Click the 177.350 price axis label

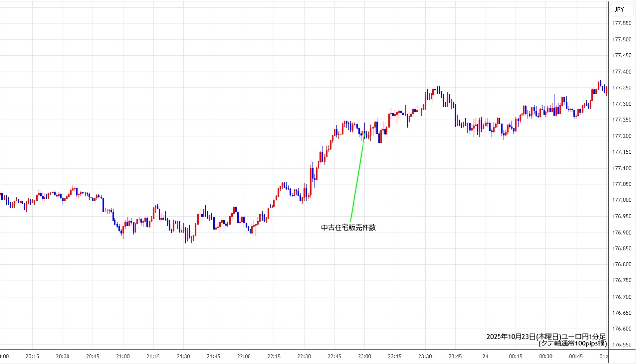(x=621, y=88)
